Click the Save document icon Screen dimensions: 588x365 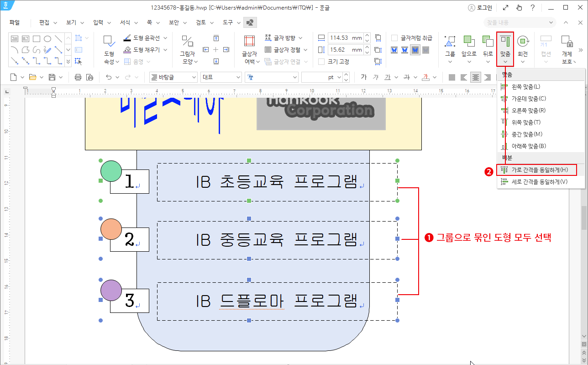coord(52,77)
